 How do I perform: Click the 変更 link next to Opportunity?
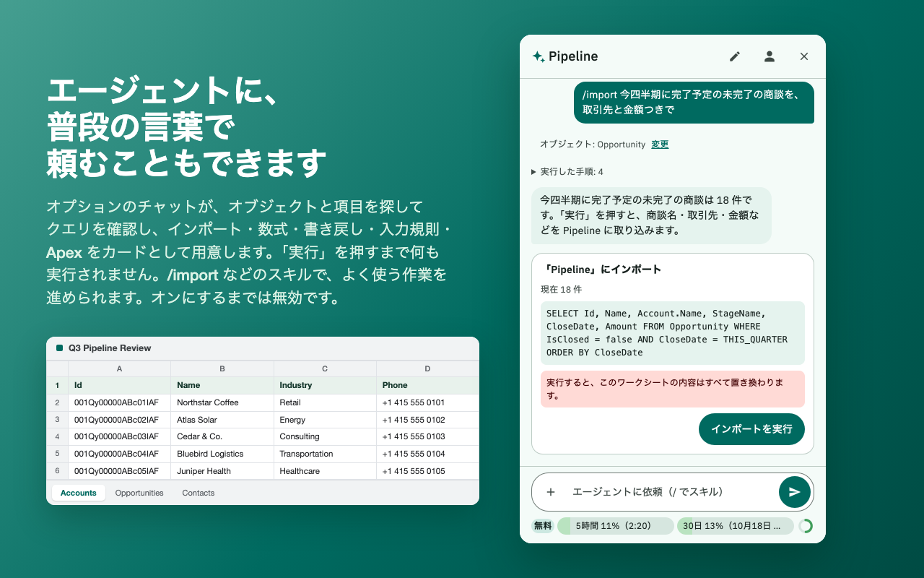(660, 144)
